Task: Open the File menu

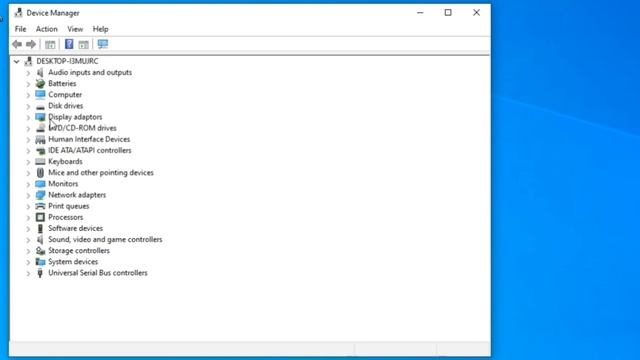Action: tap(20, 29)
